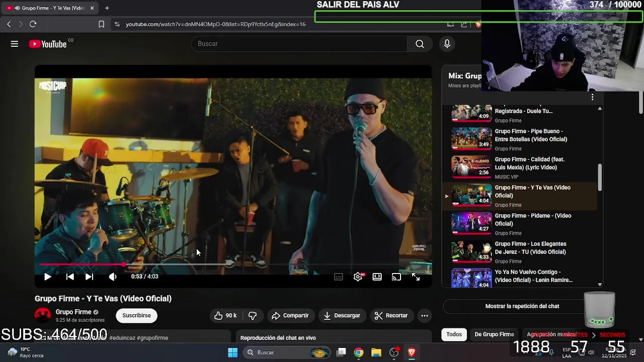Go back in the browser
The image size is (644, 362).
tap(9, 24)
